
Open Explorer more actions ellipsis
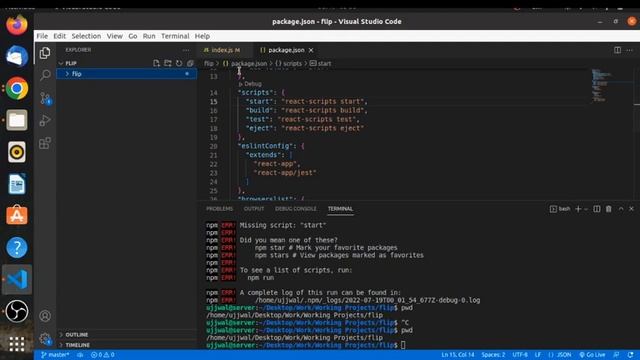click(x=186, y=50)
